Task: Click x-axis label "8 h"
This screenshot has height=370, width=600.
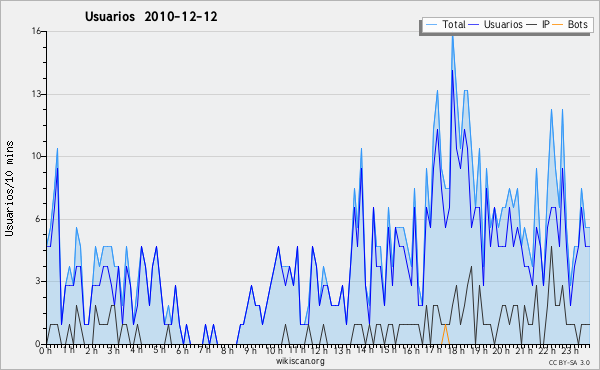Action: [227, 351]
